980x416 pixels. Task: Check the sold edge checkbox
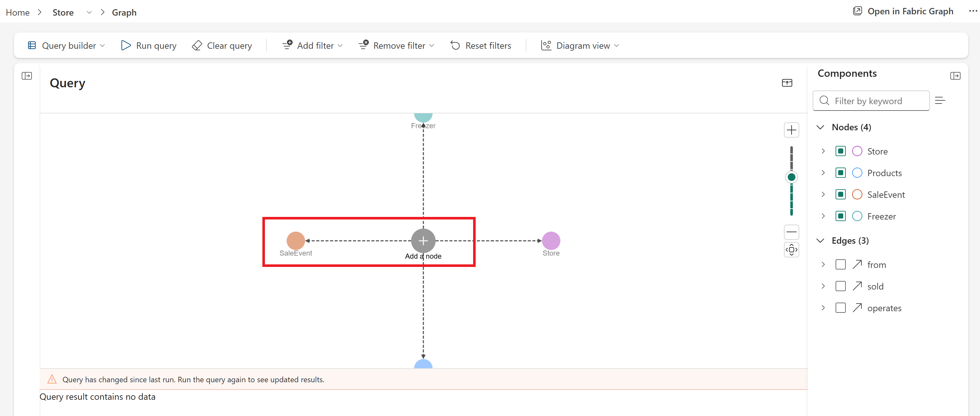(x=840, y=286)
